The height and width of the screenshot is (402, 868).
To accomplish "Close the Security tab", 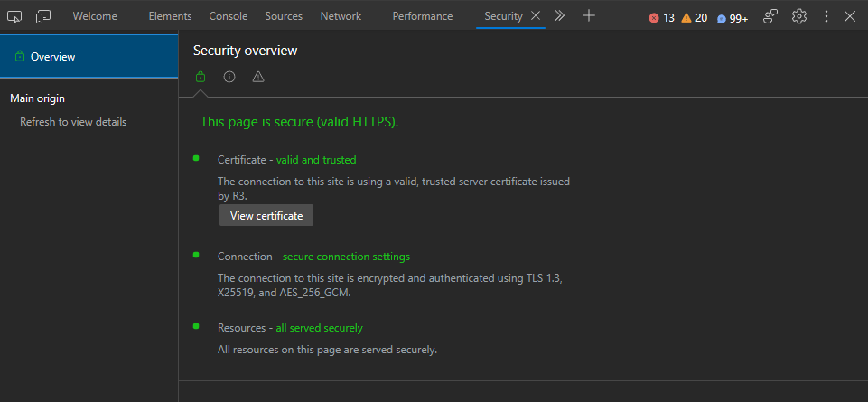I will (536, 16).
